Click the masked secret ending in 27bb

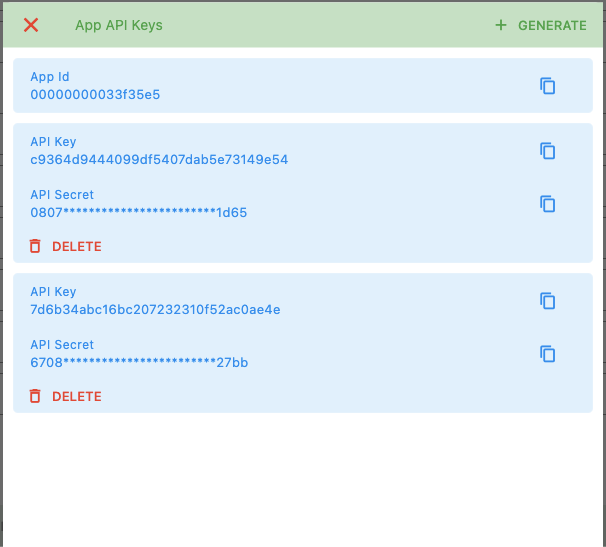pyautogui.click(x=139, y=363)
